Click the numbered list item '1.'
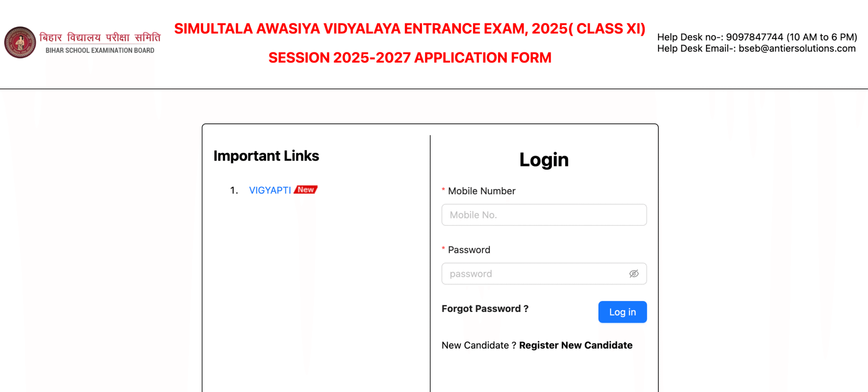 click(x=234, y=190)
